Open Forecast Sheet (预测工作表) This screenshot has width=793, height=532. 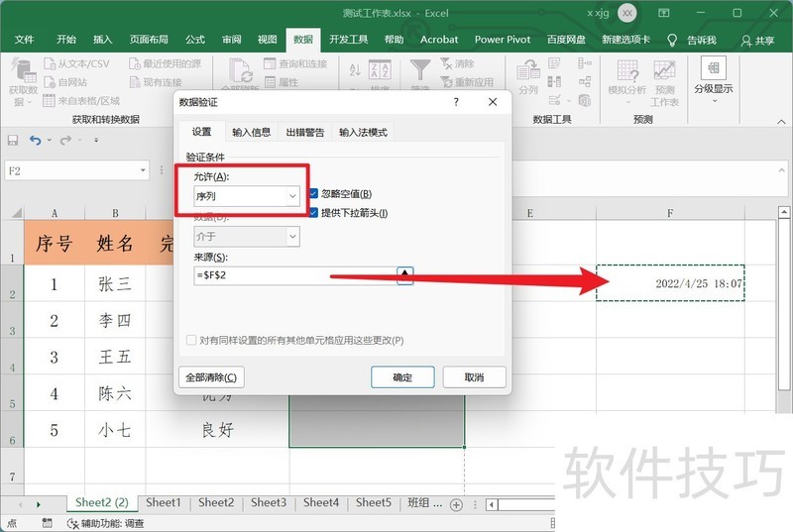(x=664, y=83)
